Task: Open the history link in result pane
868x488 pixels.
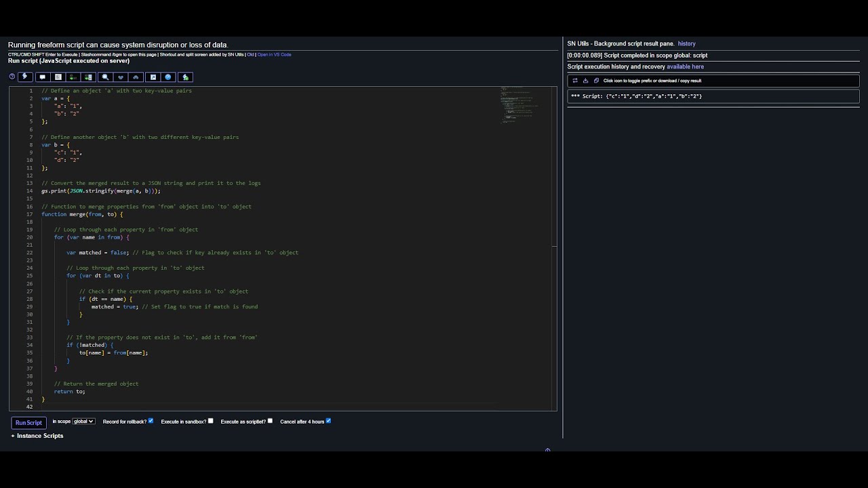Action: (x=686, y=43)
